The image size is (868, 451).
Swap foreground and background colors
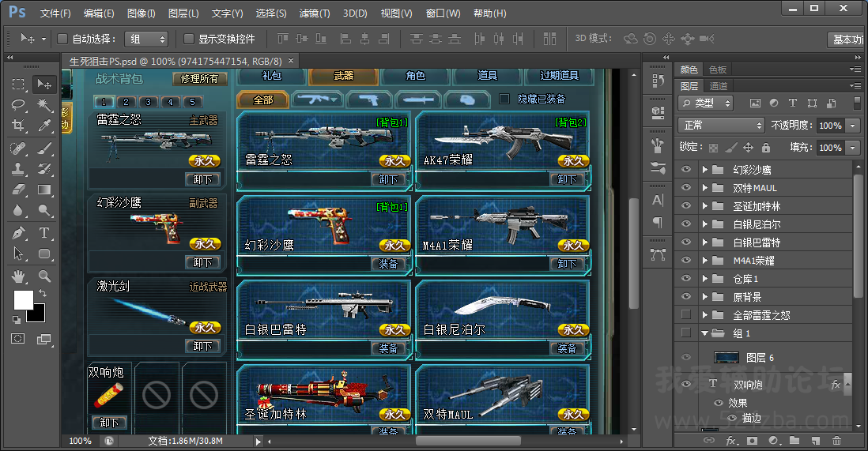(x=42, y=293)
